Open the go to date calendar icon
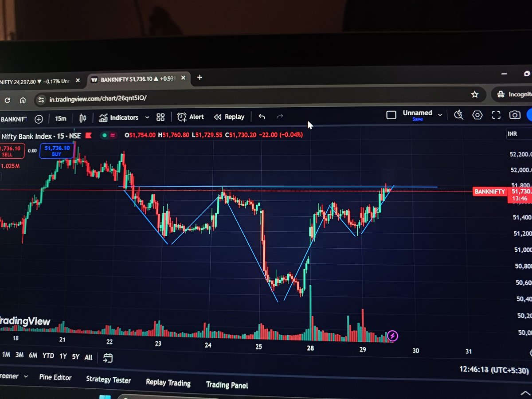This screenshot has height=399, width=532. [x=108, y=358]
